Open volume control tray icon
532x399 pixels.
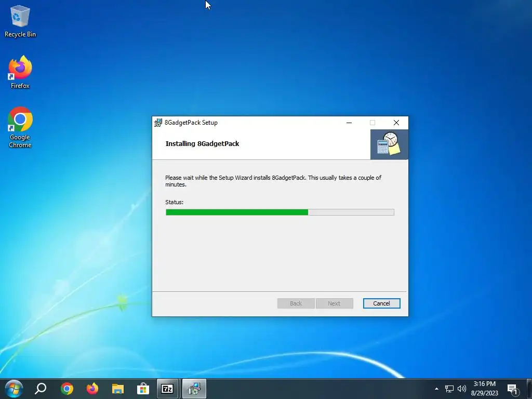click(x=462, y=389)
